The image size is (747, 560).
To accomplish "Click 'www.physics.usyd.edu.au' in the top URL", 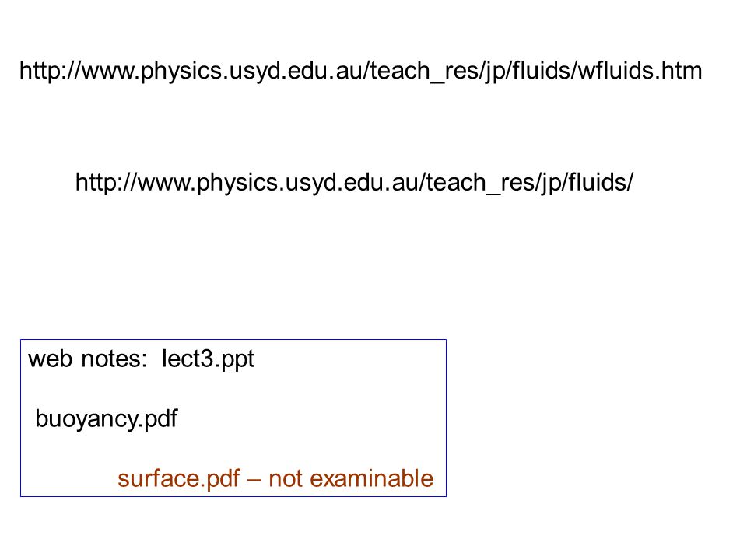I will [x=223, y=71].
